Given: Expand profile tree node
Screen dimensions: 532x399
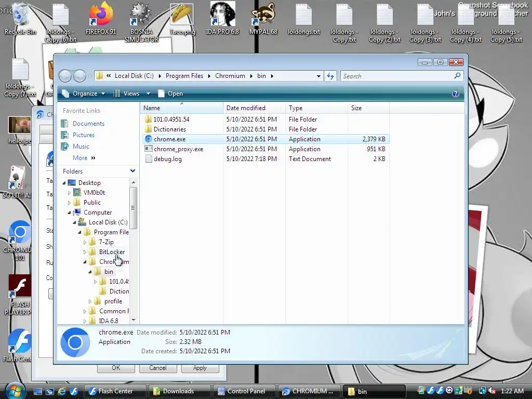Looking at the screenshot, I should click(x=90, y=301).
